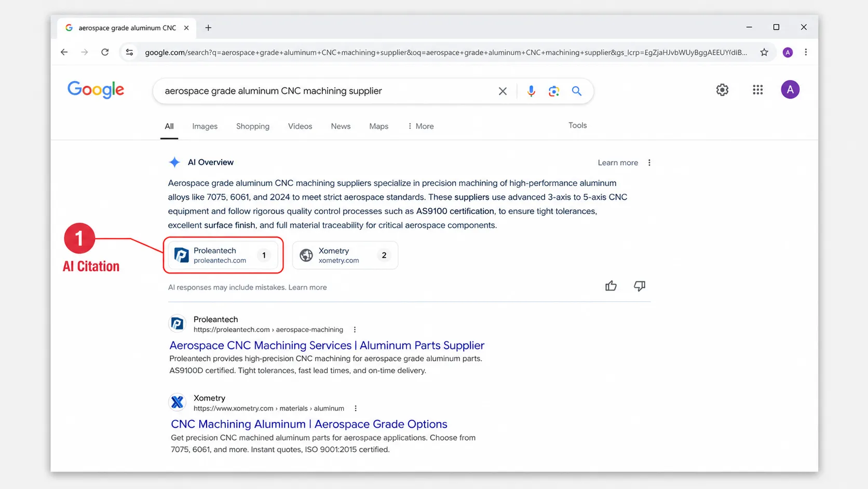Open Aerospace CNC Machining Services result link
Image resolution: width=868 pixels, height=489 pixels.
(327, 346)
